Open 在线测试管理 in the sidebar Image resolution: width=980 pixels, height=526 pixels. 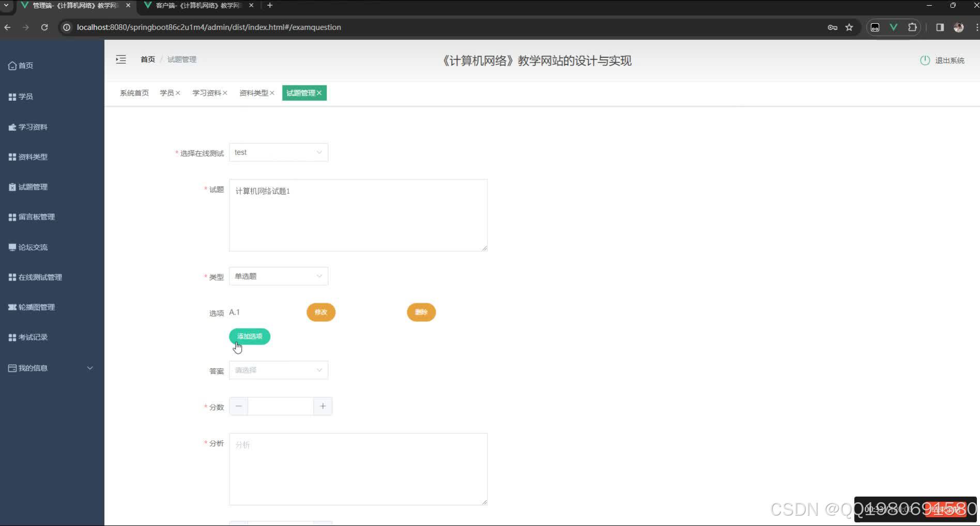[35, 277]
